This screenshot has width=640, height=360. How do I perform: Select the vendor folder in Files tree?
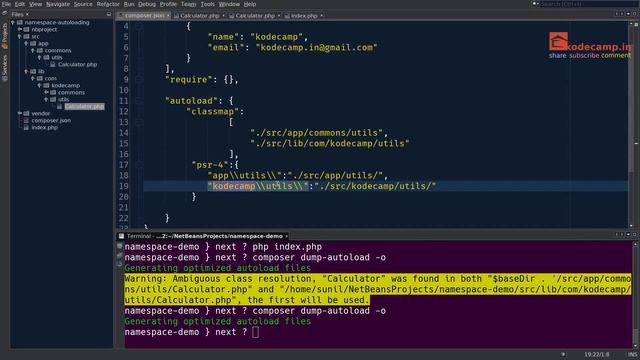click(x=40, y=113)
